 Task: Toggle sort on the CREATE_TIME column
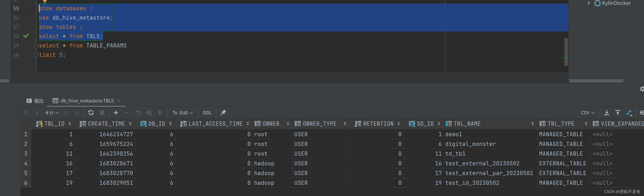tap(130, 124)
